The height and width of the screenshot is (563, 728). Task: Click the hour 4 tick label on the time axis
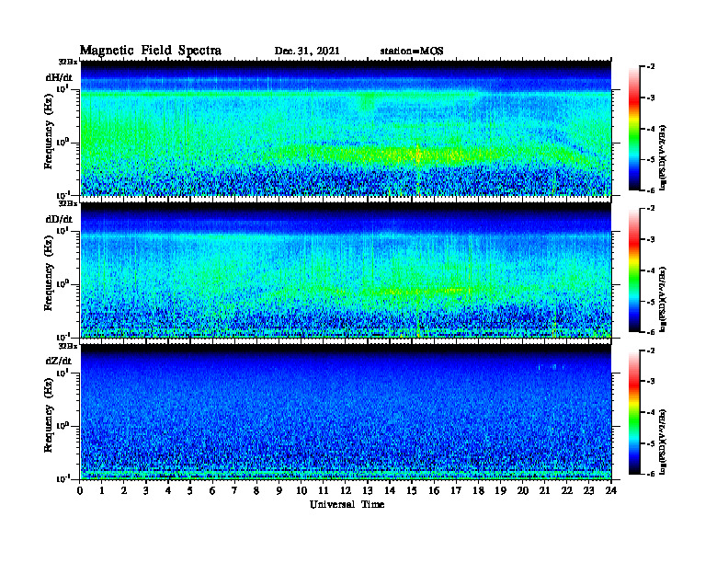pos(168,491)
